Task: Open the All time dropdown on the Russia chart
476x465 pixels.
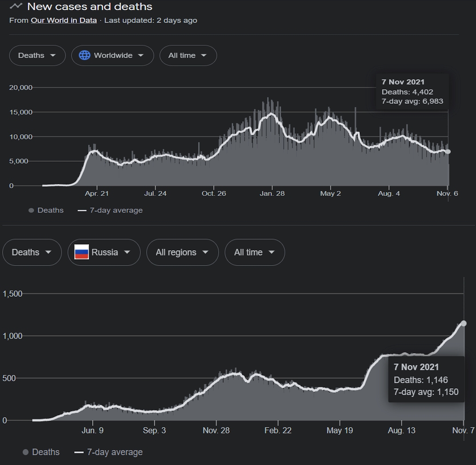Action: point(255,252)
